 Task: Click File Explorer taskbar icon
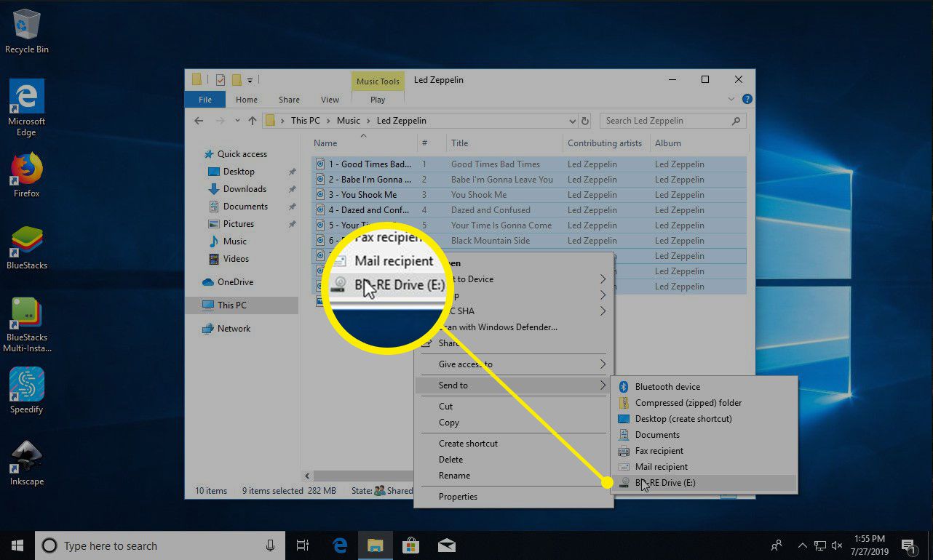pyautogui.click(x=375, y=545)
